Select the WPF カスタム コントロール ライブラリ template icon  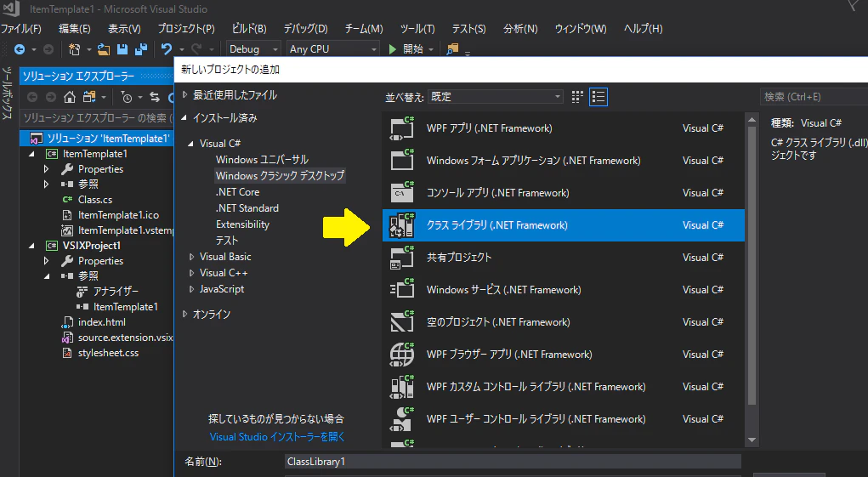pyautogui.click(x=402, y=387)
